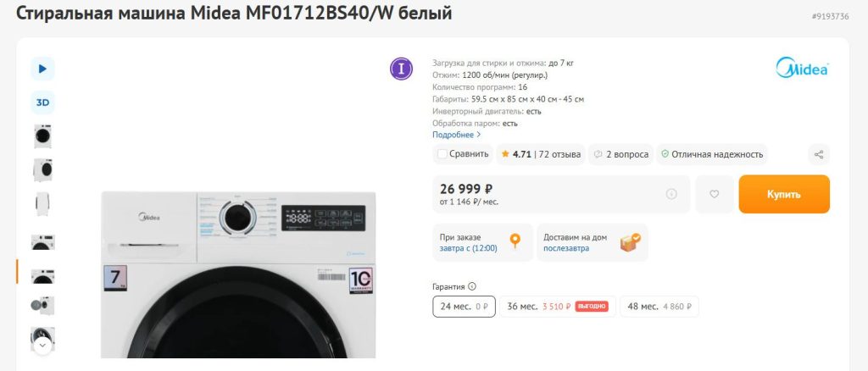
Task: Open the 2 вопроса questions section
Action: [621, 154]
